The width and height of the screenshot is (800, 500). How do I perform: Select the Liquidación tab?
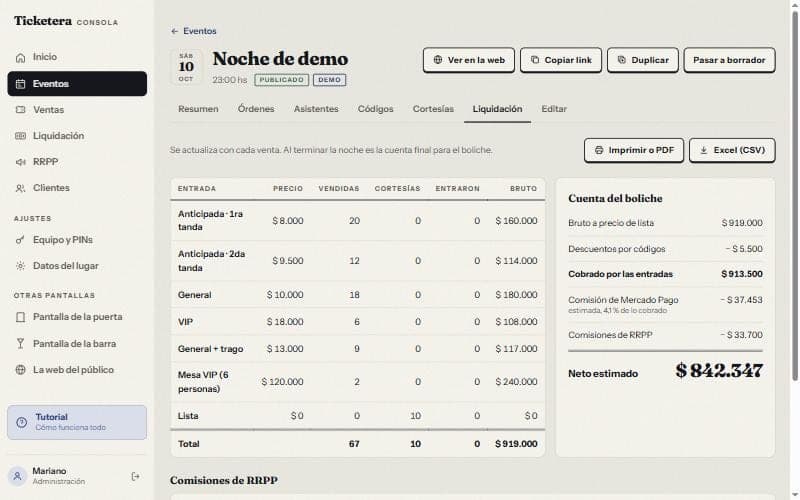497,109
